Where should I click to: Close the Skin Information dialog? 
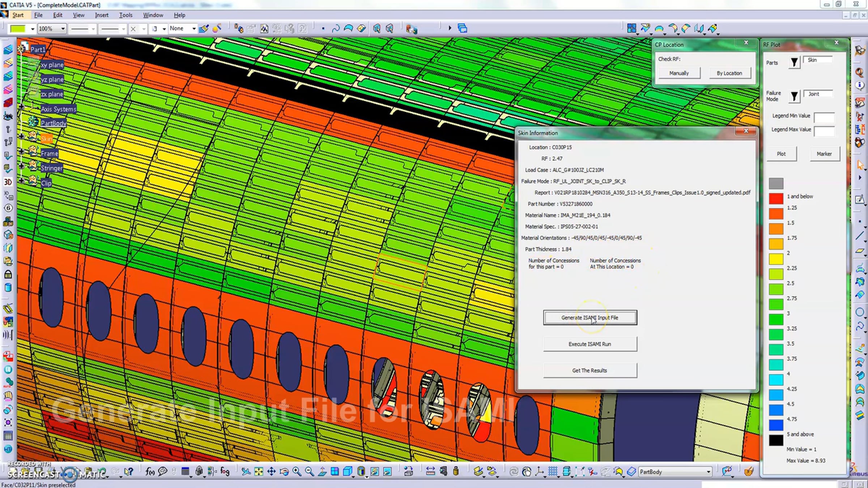[746, 131]
